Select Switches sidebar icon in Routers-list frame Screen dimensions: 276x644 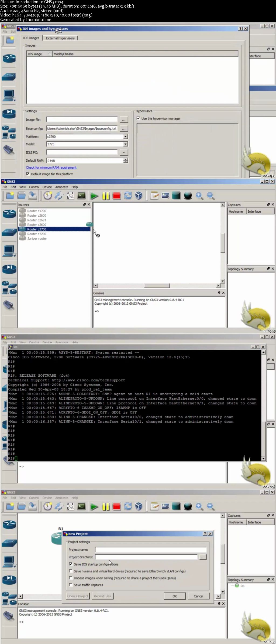point(9,232)
